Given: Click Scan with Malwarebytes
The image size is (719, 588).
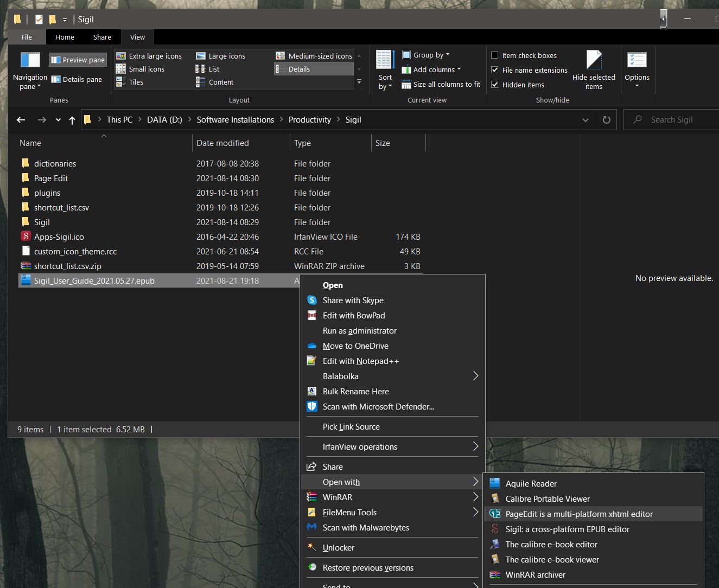Looking at the screenshot, I should (x=365, y=528).
